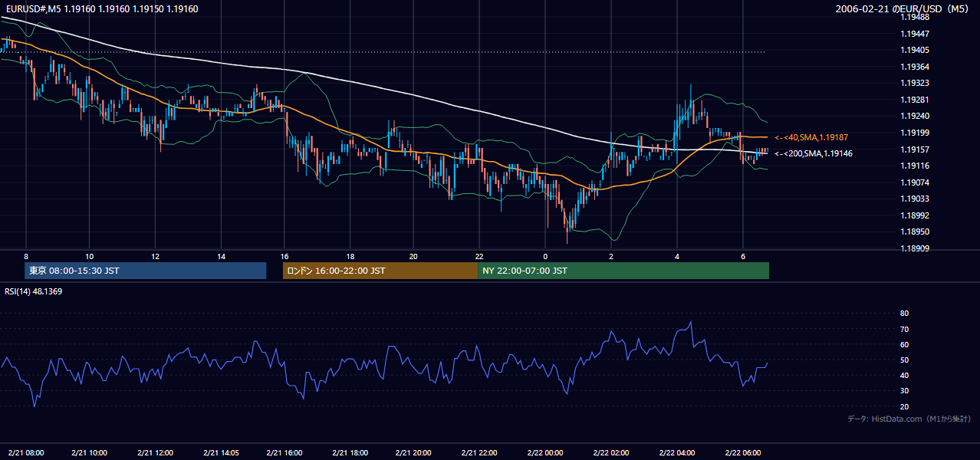Click the London 16:00-22:00 JST session bar
The width and height of the screenshot is (980, 460).
pyautogui.click(x=380, y=271)
